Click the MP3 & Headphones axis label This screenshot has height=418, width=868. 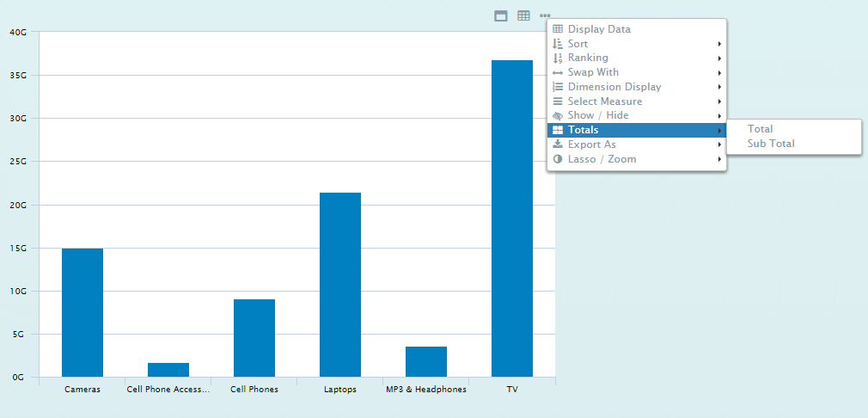426,390
